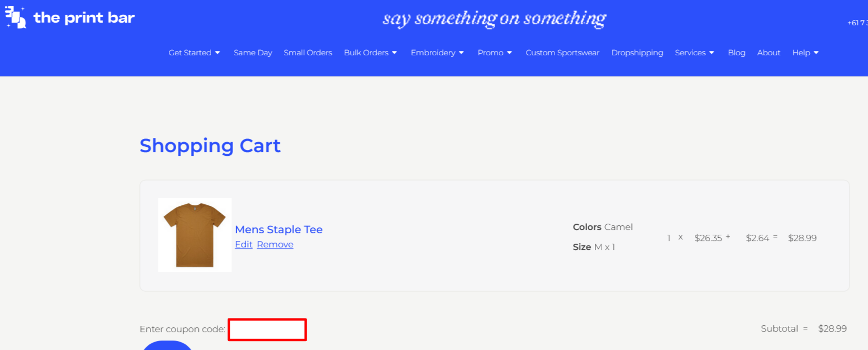Click the camel t-shirt thumbnail
This screenshot has height=350, width=868.
coord(195,235)
